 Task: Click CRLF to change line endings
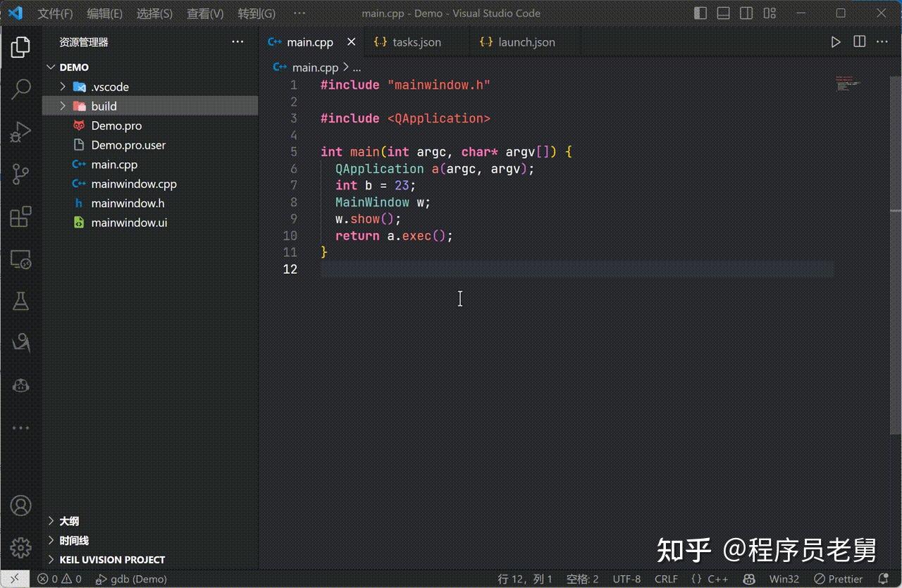(666, 579)
